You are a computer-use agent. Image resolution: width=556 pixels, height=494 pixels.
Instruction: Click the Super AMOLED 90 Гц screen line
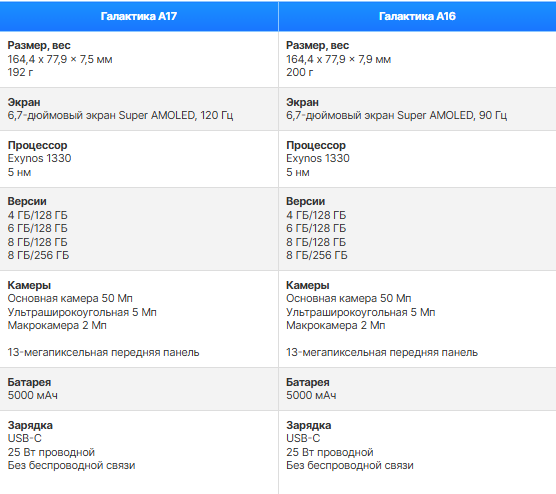(396, 116)
